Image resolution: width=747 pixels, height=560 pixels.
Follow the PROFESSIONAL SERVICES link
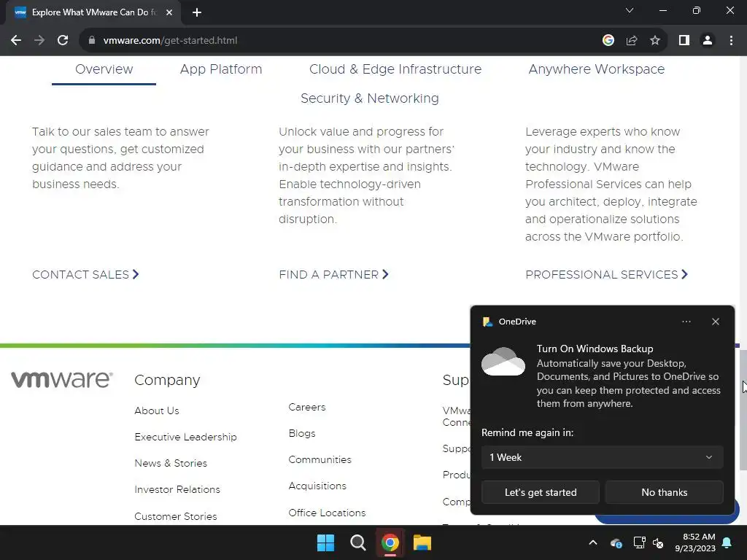click(607, 274)
